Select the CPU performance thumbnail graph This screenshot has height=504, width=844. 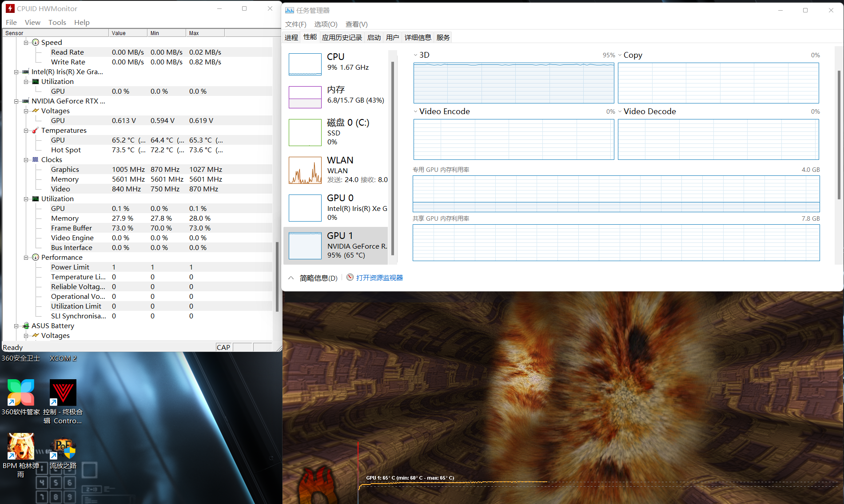[x=305, y=64]
